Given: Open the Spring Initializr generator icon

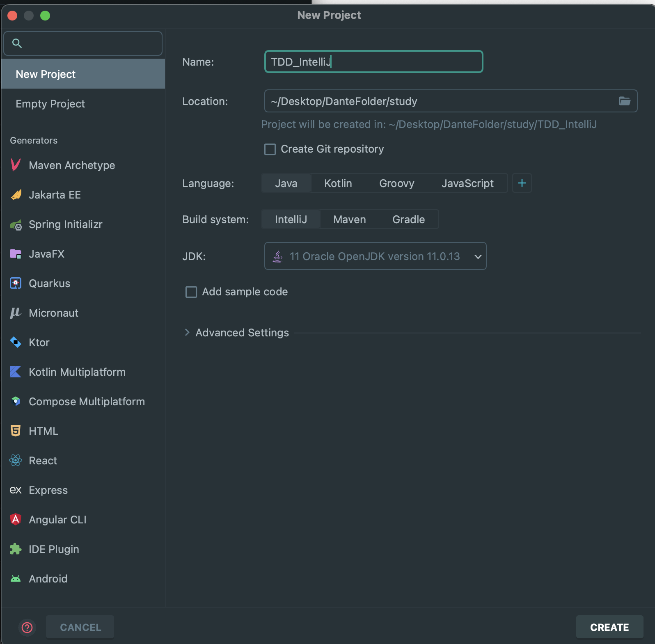Looking at the screenshot, I should pyautogui.click(x=16, y=224).
